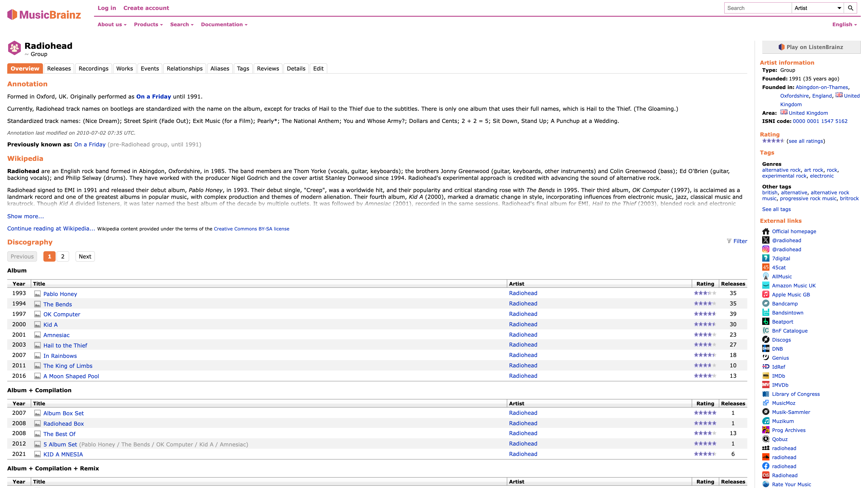Open the Documentation dropdown menu
The width and height of the screenshot is (868, 488).
tap(224, 25)
